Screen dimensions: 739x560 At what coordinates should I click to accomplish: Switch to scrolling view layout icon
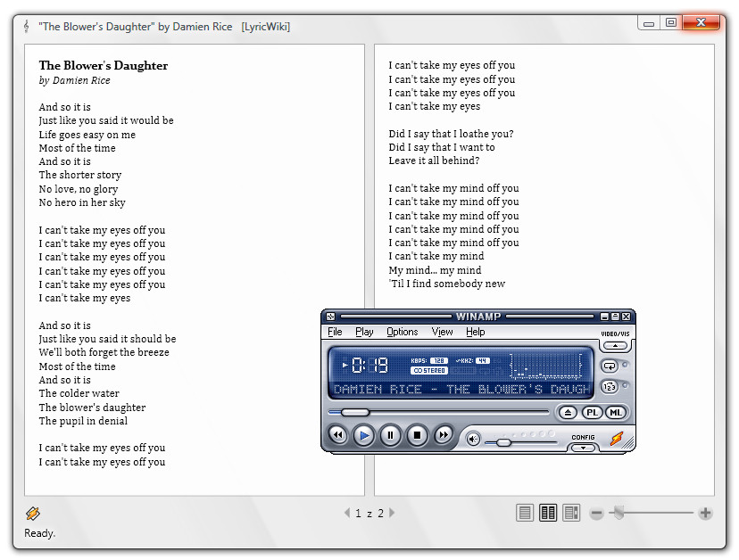click(571, 513)
